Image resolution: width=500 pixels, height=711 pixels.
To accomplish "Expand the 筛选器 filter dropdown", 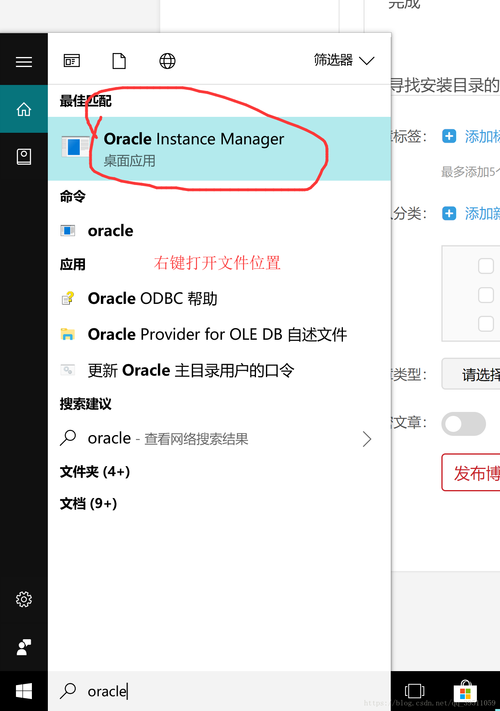I will [x=344, y=60].
